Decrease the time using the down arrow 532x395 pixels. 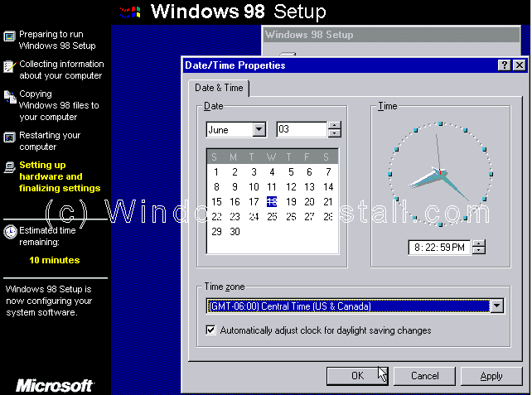click(x=478, y=251)
